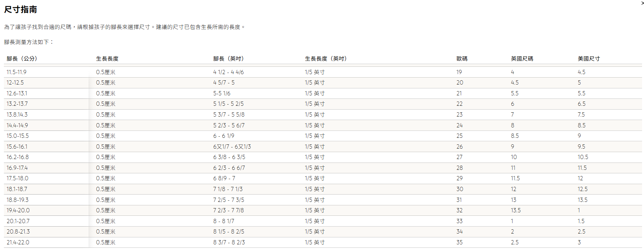
Task: Click inch value 4 1/2 - 4 4/6
Action: pyautogui.click(x=228, y=72)
